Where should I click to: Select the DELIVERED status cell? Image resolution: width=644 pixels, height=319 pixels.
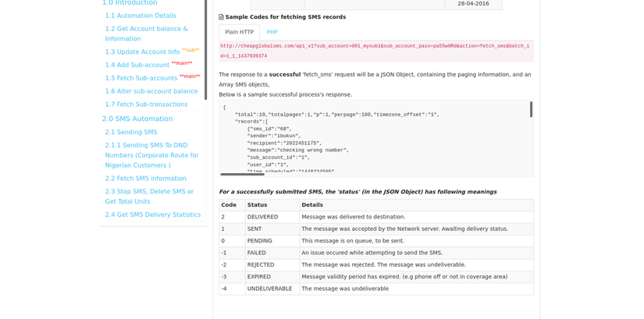(x=272, y=217)
